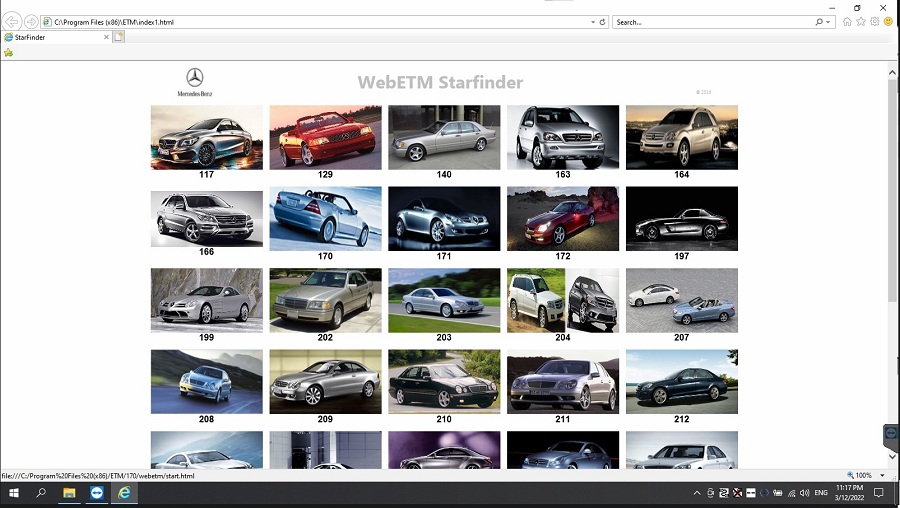Screen dimensions: 900x508
Task: Open the model 208 blue coupe thumbnail
Action: click(x=207, y=382)
